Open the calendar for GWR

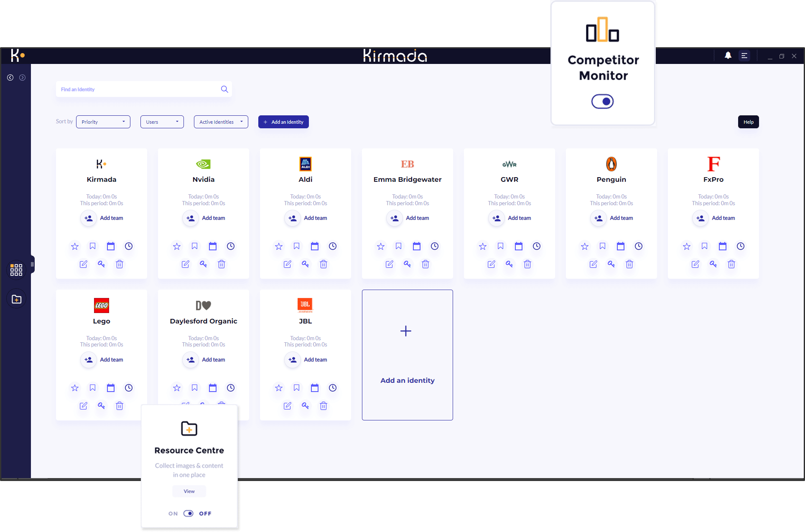(519, 246)
